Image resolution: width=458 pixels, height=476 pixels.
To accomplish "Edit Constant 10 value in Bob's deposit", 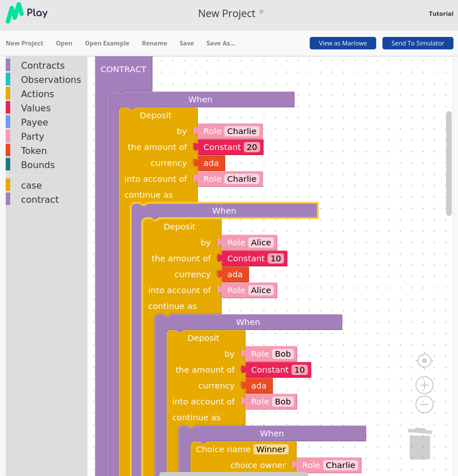I will point(300,370).
